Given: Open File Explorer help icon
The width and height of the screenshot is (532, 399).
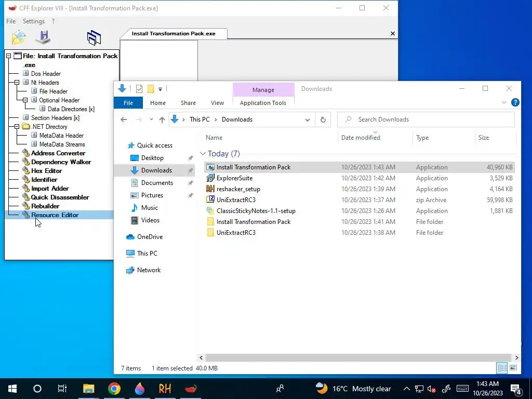Looking at the screenshot, I should 515,102.
